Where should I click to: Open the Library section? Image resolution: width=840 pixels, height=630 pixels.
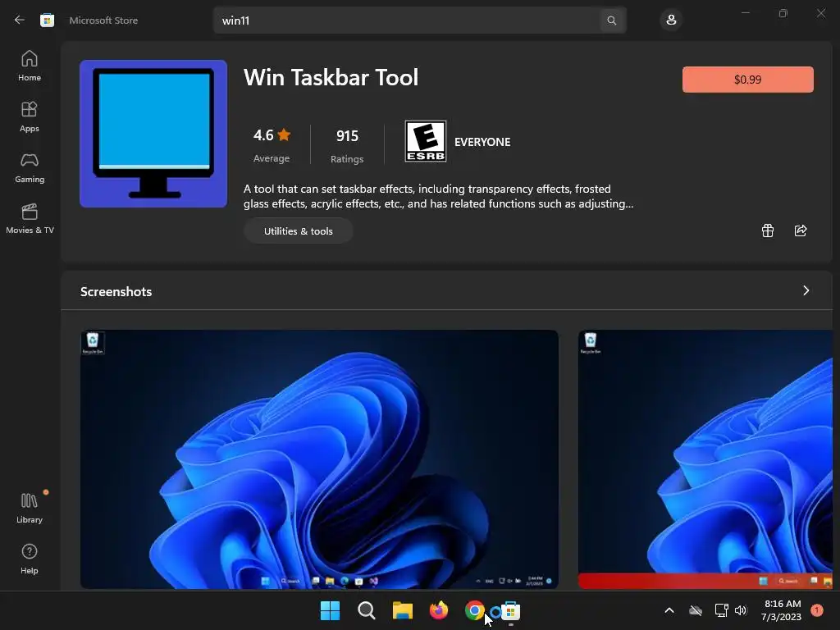coord(30,508)
